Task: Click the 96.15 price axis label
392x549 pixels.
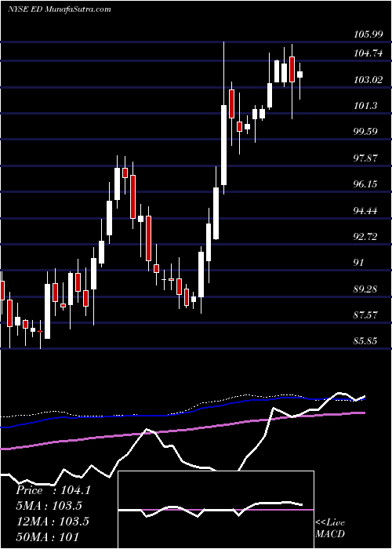Action: [365, 184]
